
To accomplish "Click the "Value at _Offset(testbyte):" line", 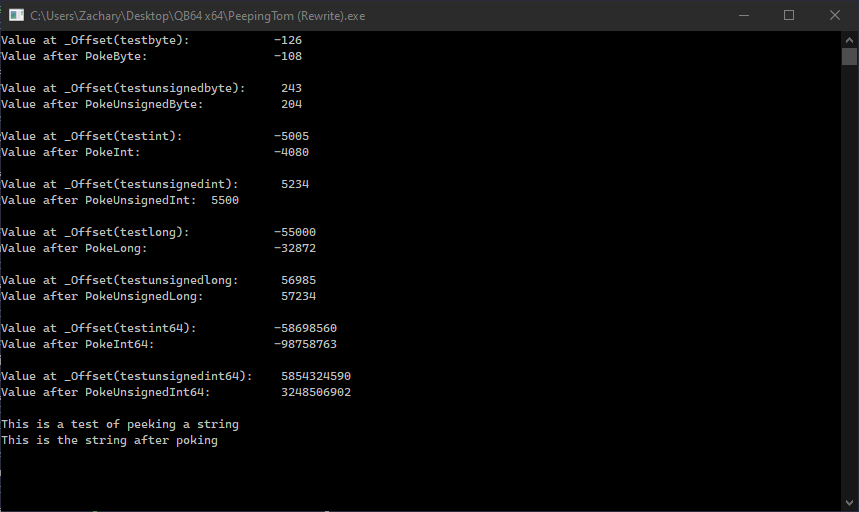I will click(x=95, y=40).
